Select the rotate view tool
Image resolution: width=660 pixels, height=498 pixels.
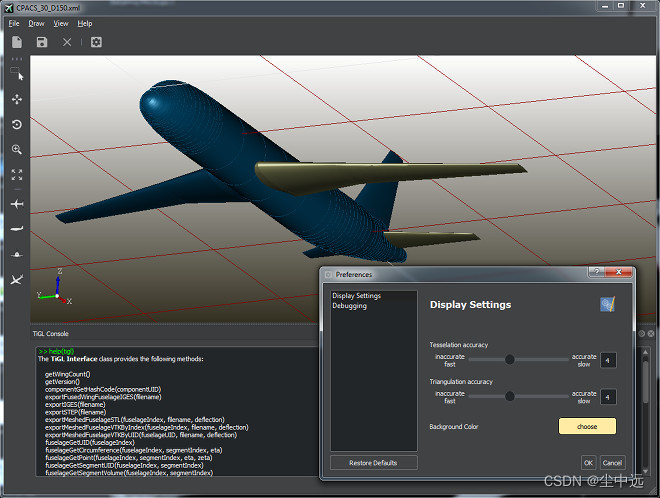17,124
